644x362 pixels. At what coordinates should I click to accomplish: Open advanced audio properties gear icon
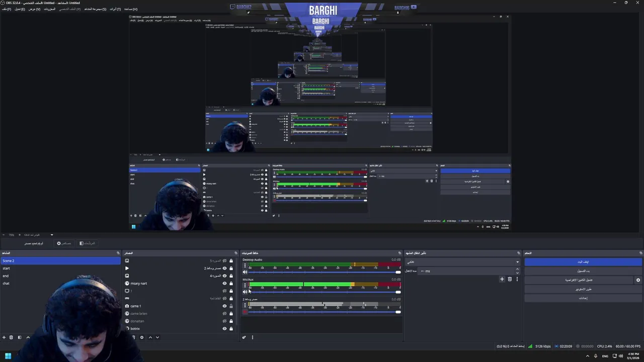pos(244,337)
